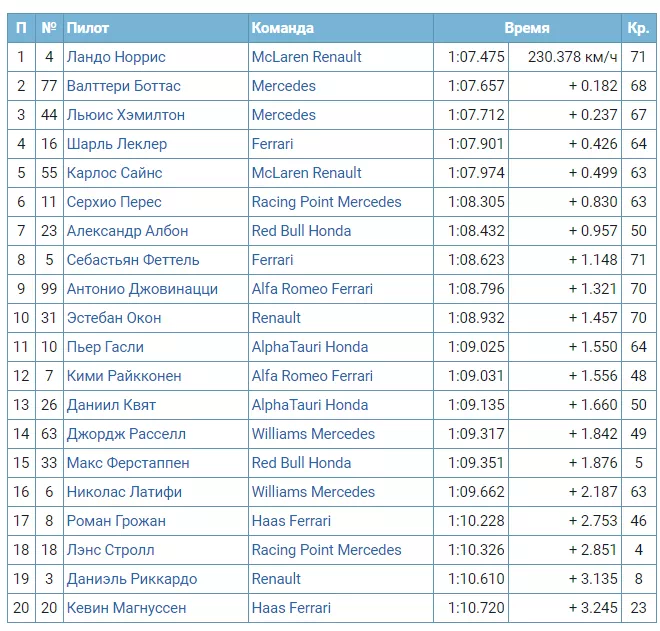Image resolution: width=660 pixels, height=631 pixels.
Task: Open driver link Николас Латифи
Action: pyautogui.click(x=125, y=492)
